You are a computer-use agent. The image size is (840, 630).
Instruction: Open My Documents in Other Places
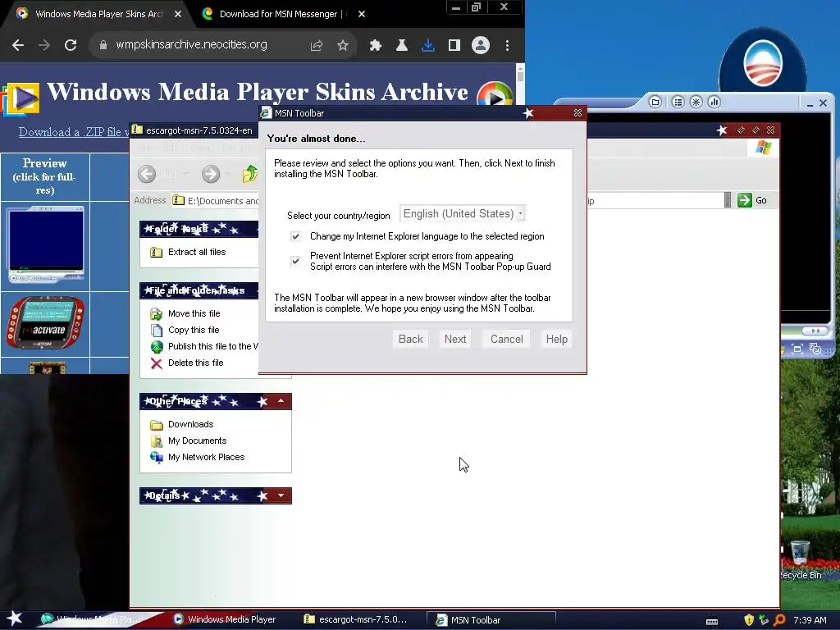197,441
